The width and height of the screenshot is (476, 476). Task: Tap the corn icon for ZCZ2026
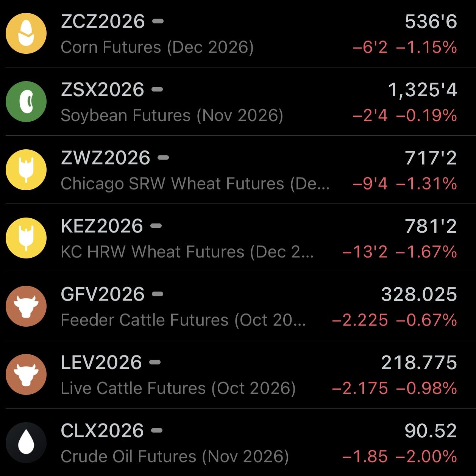click(26, 33)
